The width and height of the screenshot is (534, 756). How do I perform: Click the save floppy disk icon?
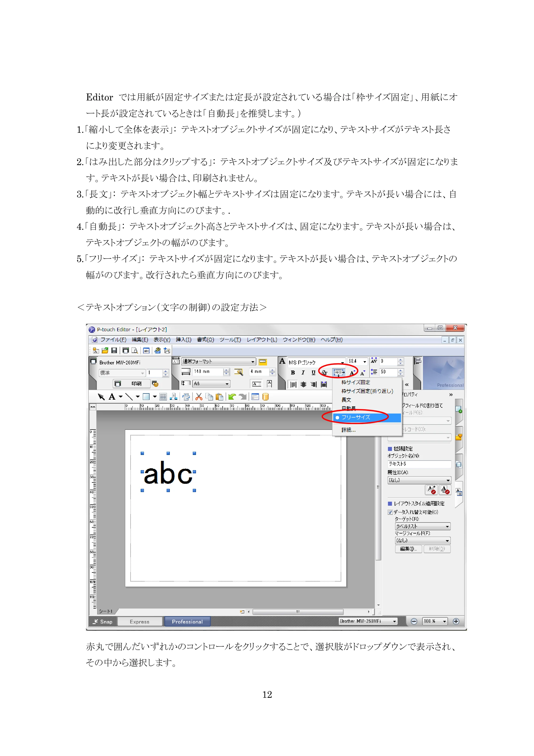pos(114,351)
